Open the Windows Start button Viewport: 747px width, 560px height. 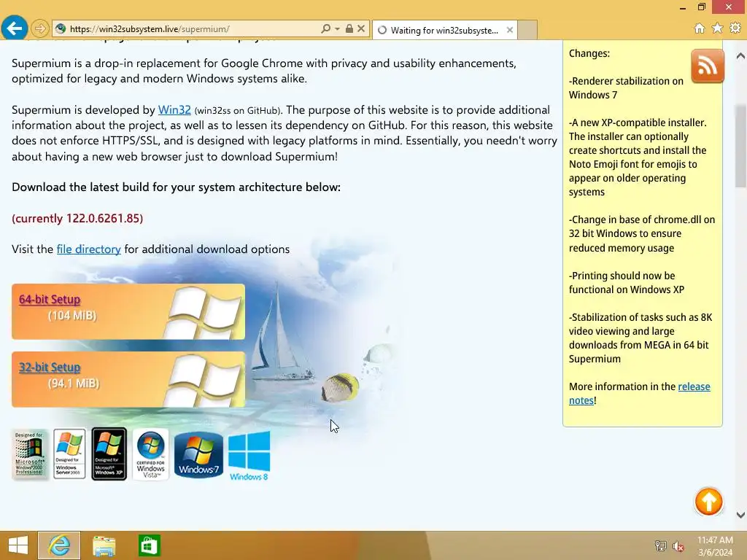pyautogui.click(x=18, y=545)
